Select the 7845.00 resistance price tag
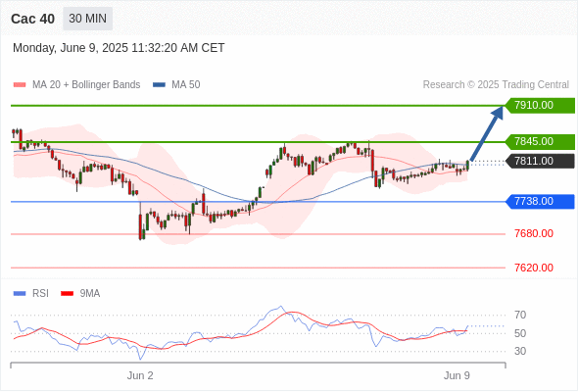Screen dimensions: 578x392 540,141
